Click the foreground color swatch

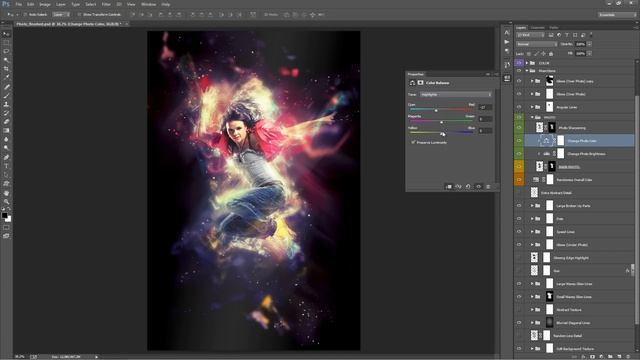click(x=4, y=215)
